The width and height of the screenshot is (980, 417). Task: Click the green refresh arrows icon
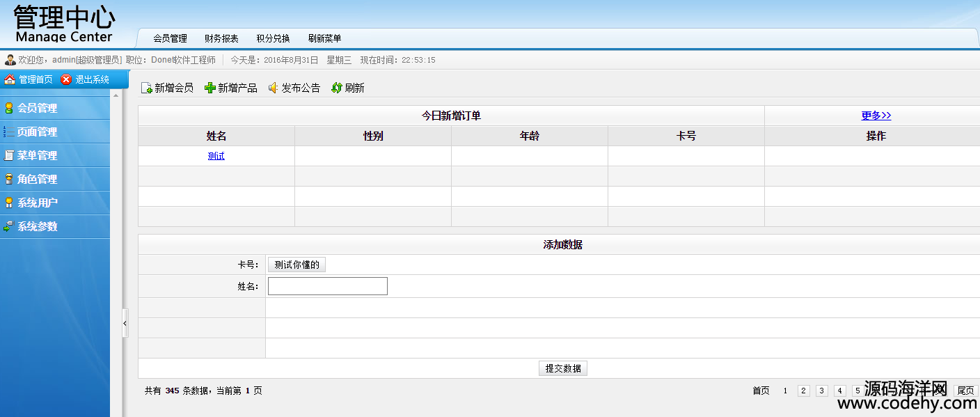coord(337,88)
